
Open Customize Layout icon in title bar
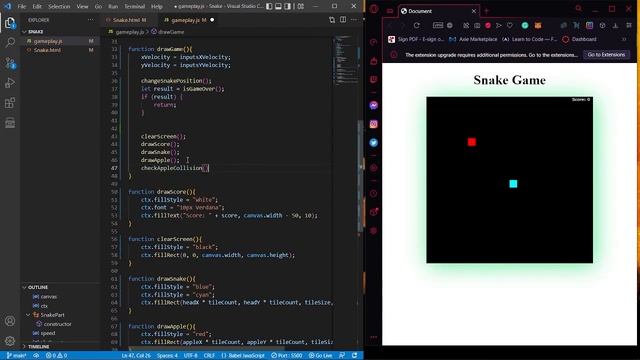(x=301, y=6)
